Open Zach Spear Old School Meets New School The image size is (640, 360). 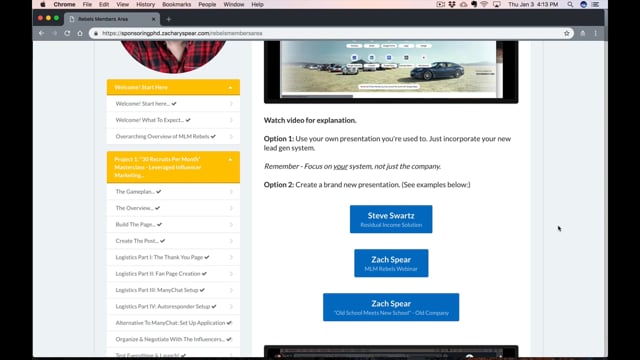pos(391,307)
